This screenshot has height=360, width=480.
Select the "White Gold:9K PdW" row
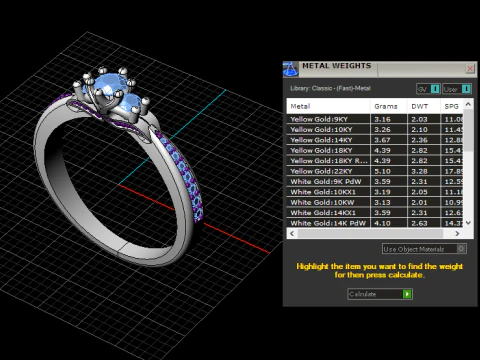coord(375,181)
